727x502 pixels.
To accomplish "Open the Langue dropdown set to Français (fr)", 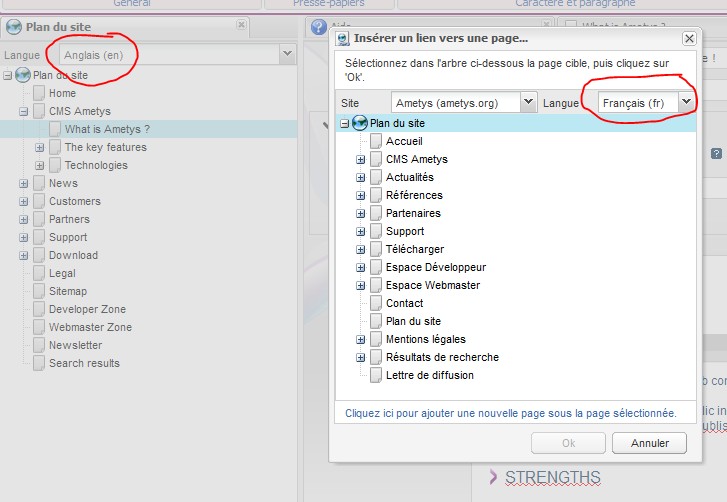I will [686, 102].
